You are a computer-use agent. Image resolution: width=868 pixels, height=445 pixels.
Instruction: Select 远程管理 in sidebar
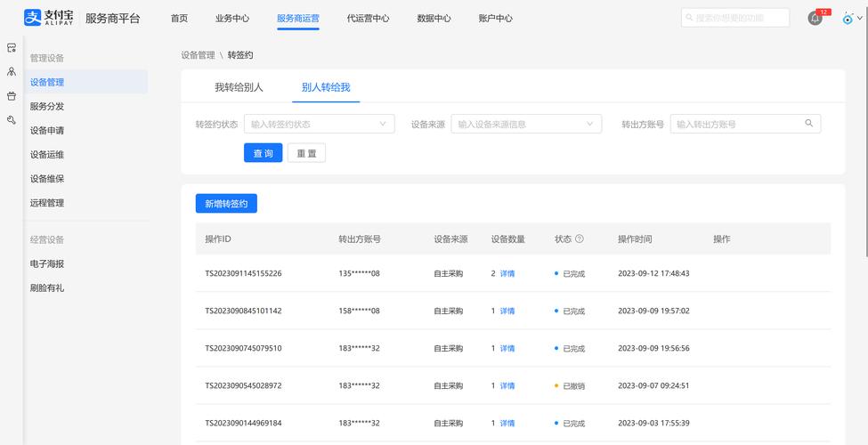[47, 203]
